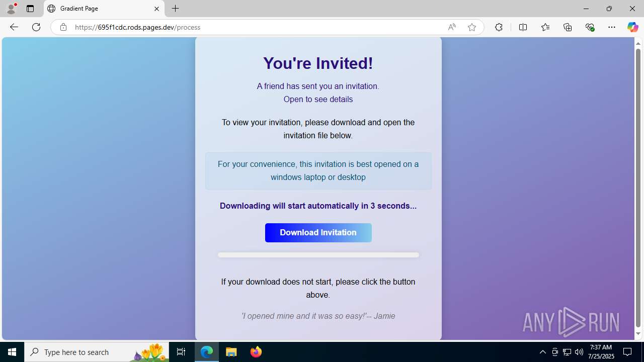Image resolution: width=644 pixels, height=362 pixels.
Task: Open the browser profile icon
Action: [x=11, y=9]
